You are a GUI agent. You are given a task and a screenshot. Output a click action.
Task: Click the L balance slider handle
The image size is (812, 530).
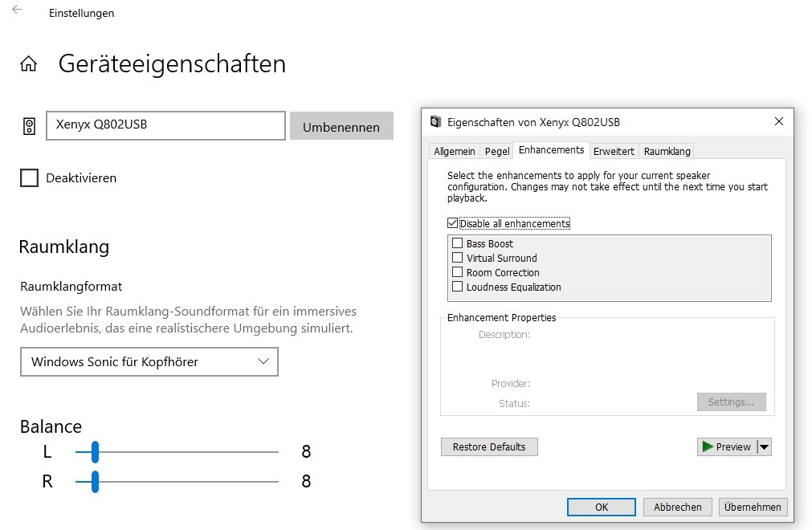(95, 452)
